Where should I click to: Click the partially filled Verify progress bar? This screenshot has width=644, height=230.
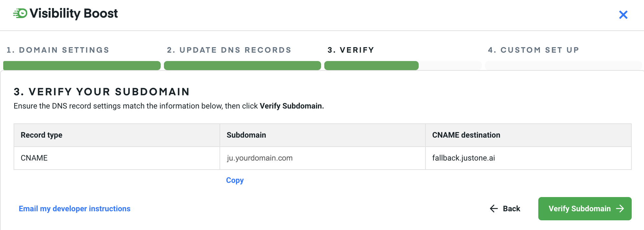(x=371, y=66)
